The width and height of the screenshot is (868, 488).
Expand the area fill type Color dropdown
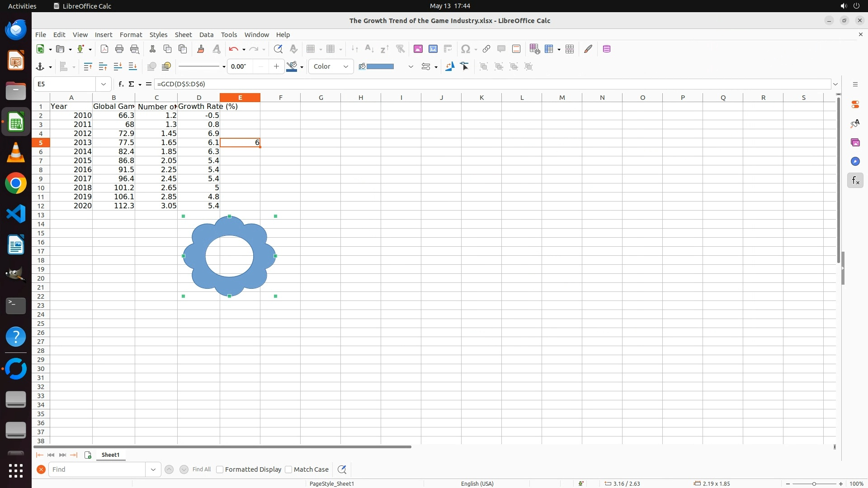tap(346, 67)
